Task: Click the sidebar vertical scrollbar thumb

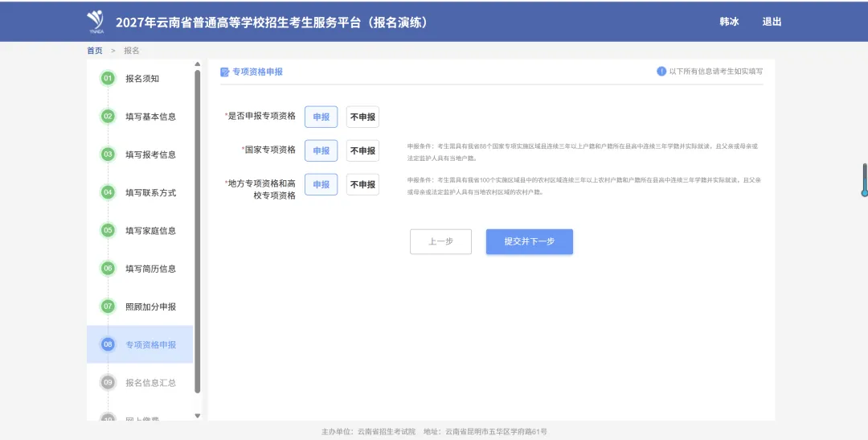Action: (198, 231)
